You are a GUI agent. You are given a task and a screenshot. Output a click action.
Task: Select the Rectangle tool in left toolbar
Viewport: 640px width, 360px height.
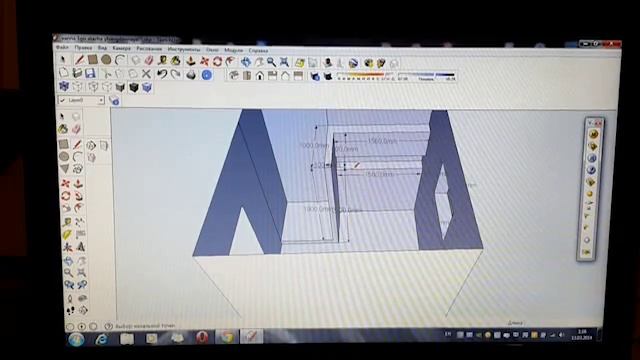[64, 144]
